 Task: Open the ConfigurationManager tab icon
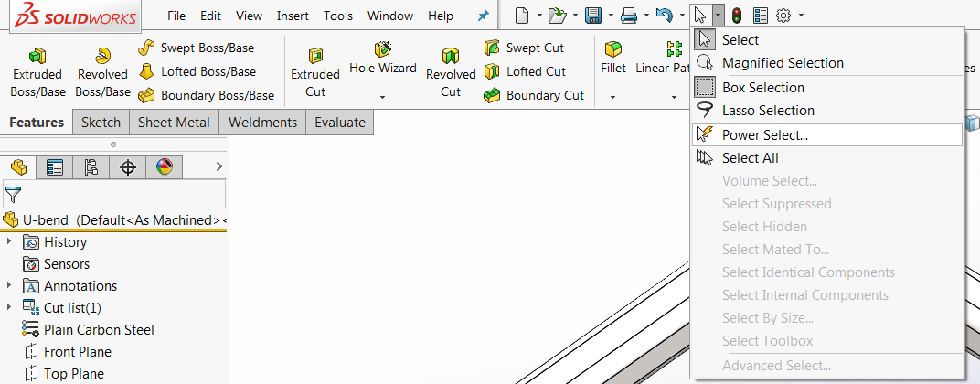91,167
